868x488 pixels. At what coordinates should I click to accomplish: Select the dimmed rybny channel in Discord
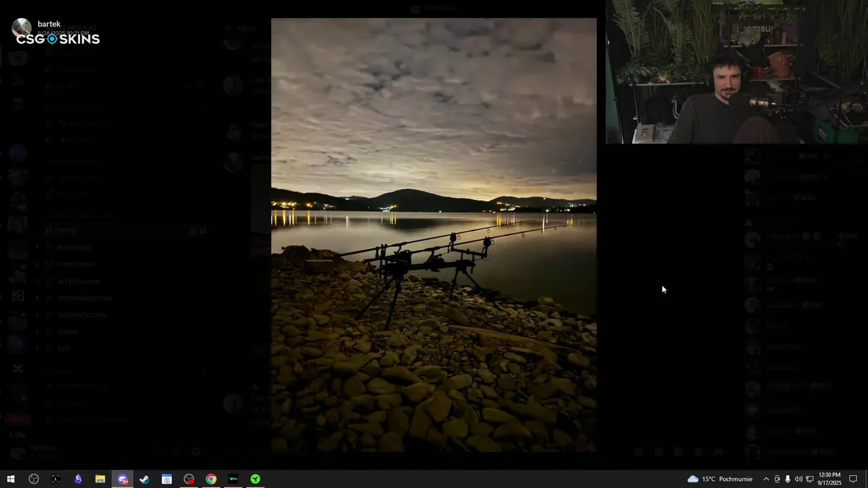pyautogui.click(x=67, y=230)
